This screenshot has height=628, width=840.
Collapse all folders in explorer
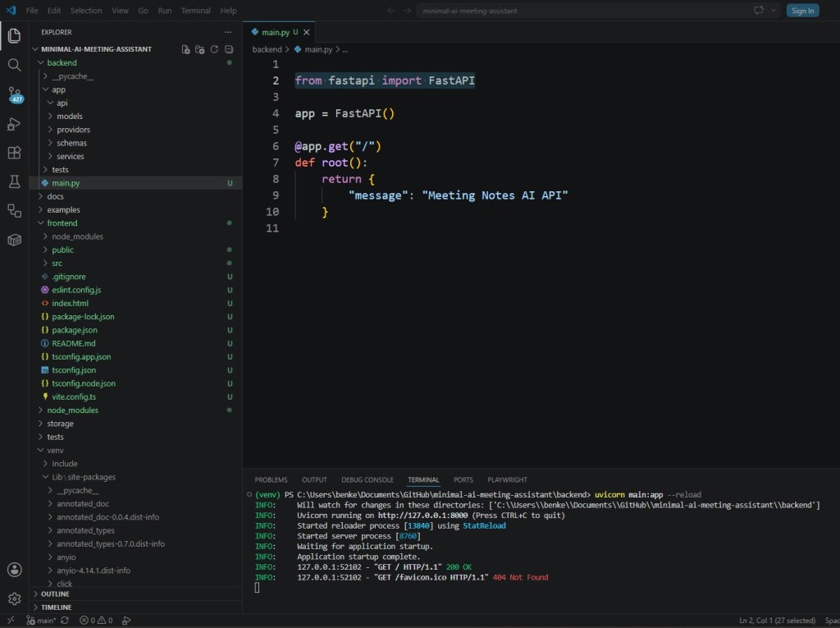click(x=229, y=49)
